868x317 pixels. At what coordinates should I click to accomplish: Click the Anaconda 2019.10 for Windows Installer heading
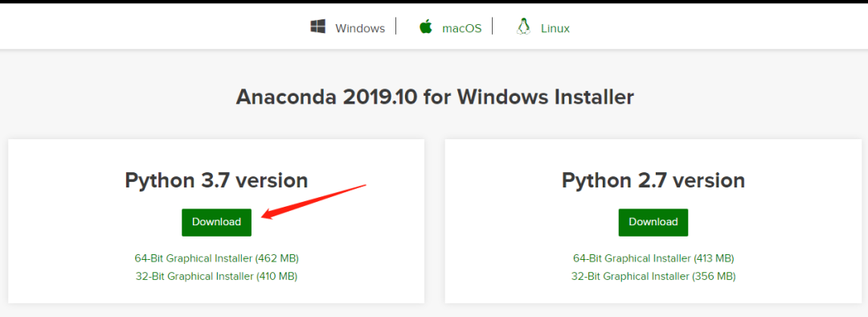click(x=435, y=97)
